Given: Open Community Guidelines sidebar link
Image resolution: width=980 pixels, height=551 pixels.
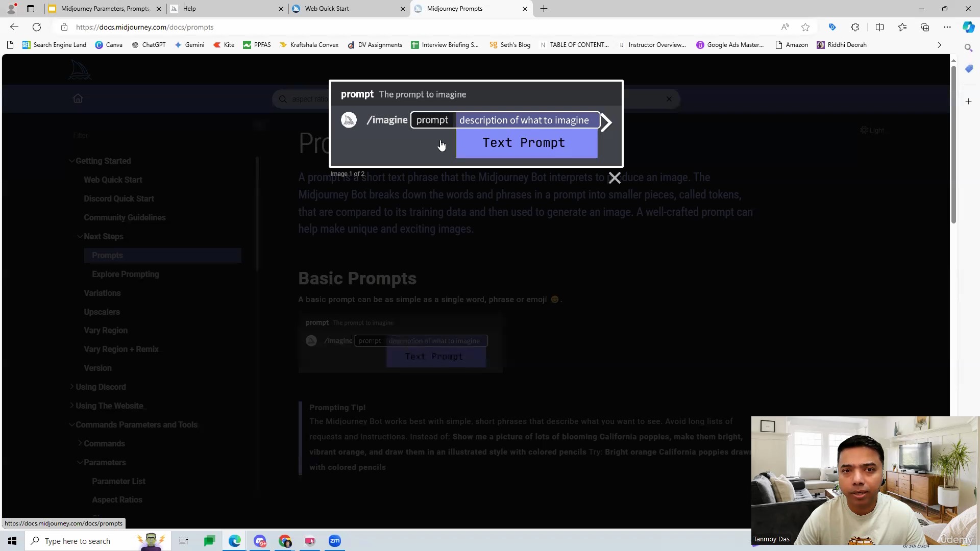Looking at the screenshot, I should pyautogui.click(x=125, y=217).
